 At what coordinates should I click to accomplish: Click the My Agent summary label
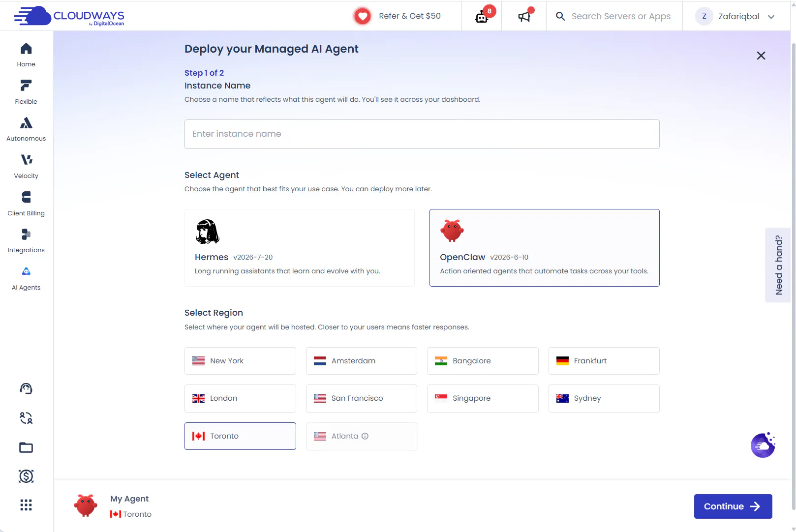129,499
